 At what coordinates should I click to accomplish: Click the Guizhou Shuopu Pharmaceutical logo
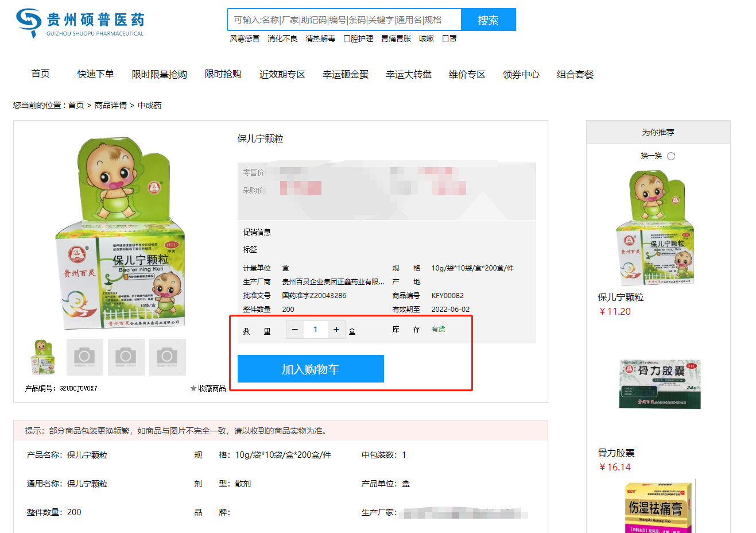[80, 22]
